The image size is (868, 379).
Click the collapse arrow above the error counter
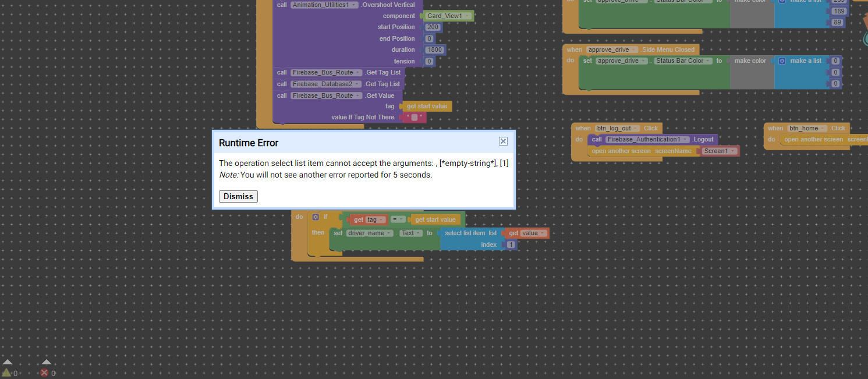click(x=46, y=362)
